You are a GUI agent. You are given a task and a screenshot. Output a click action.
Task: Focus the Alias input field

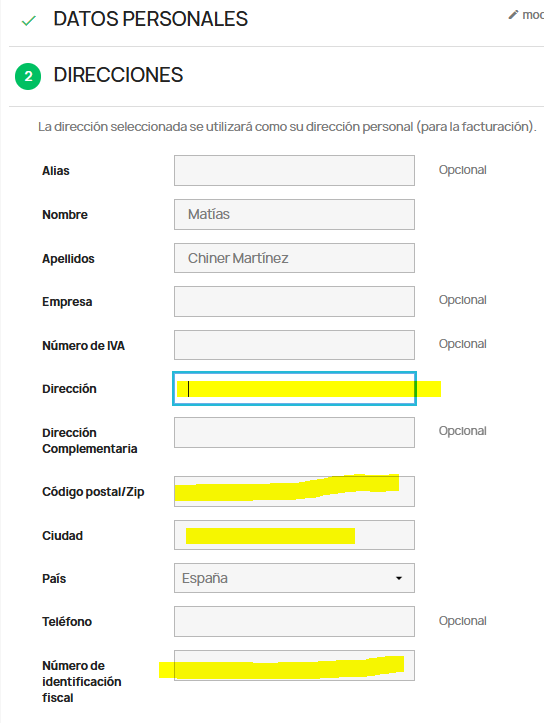[294, 171]
